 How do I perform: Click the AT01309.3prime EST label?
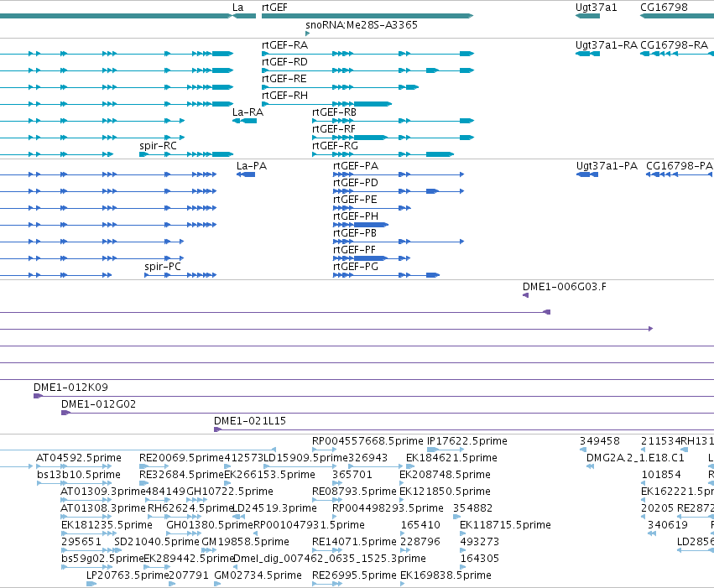[103, 492]
